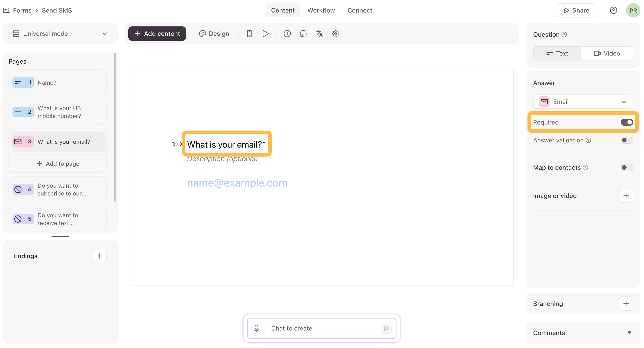Viewport: 644px width, 348px height.
Task: Open the Email answer type dropdown
Action: (583, 102)
